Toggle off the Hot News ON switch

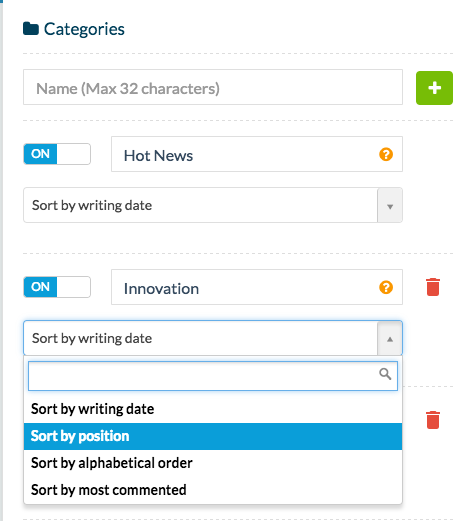(57, 154)
